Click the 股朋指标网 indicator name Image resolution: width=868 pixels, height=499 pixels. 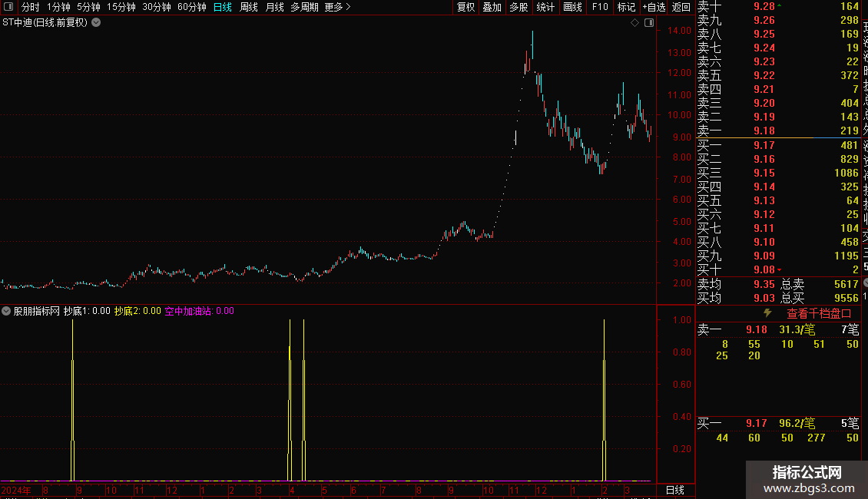37,311
